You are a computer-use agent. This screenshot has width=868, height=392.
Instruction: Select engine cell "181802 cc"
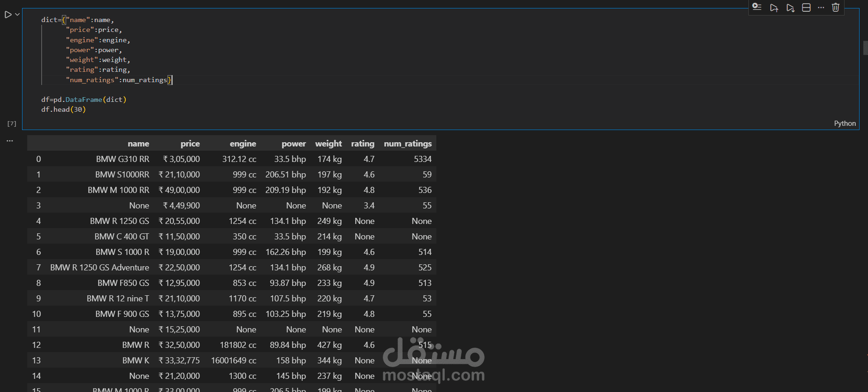coord(238,345)
